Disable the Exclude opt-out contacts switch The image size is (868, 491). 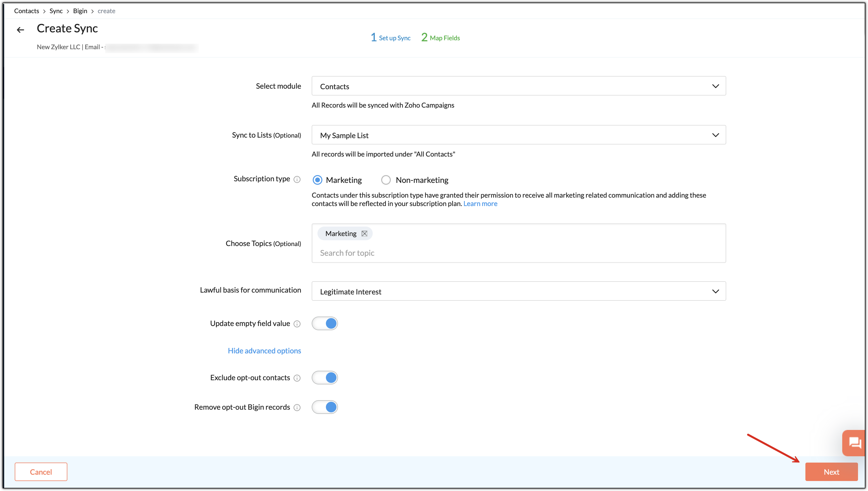325,377
